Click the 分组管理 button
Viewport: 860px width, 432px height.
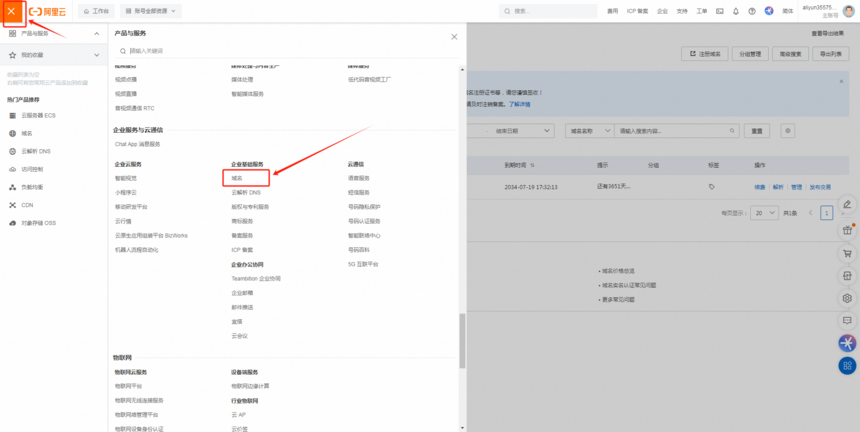click(x=750, y=54)
